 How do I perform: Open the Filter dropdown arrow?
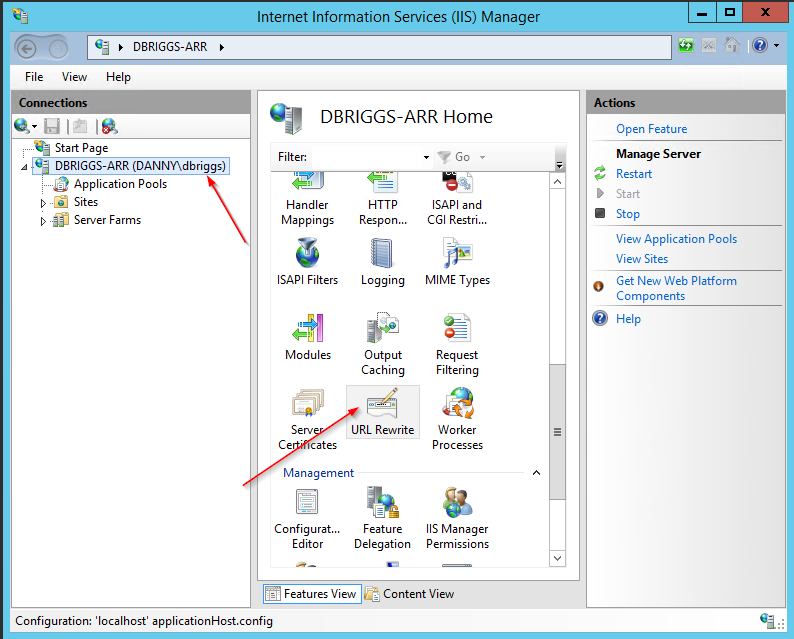click(426, 157)
